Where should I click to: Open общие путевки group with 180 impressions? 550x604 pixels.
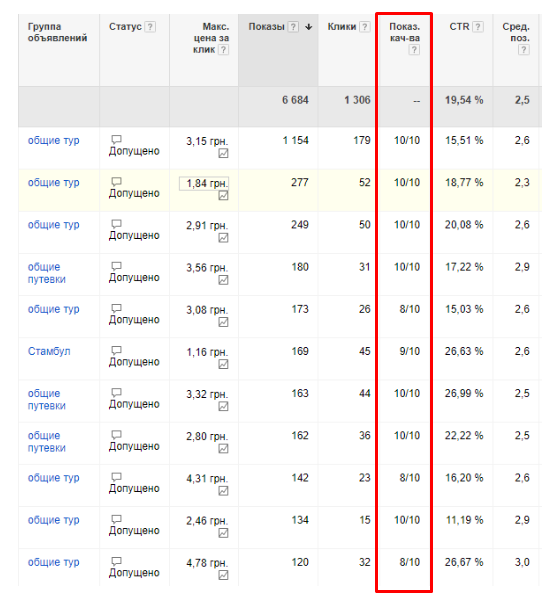pyautogui.click(x=47, y=273)
